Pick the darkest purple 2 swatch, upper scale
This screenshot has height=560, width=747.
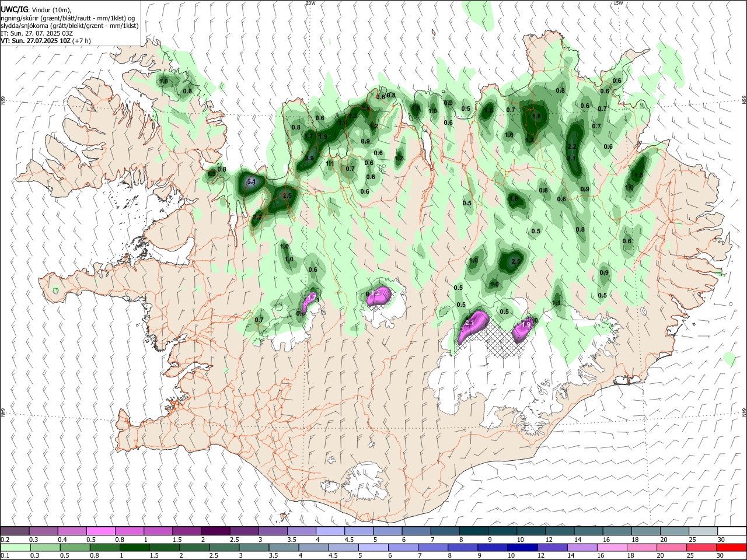(x=215, y=531)
